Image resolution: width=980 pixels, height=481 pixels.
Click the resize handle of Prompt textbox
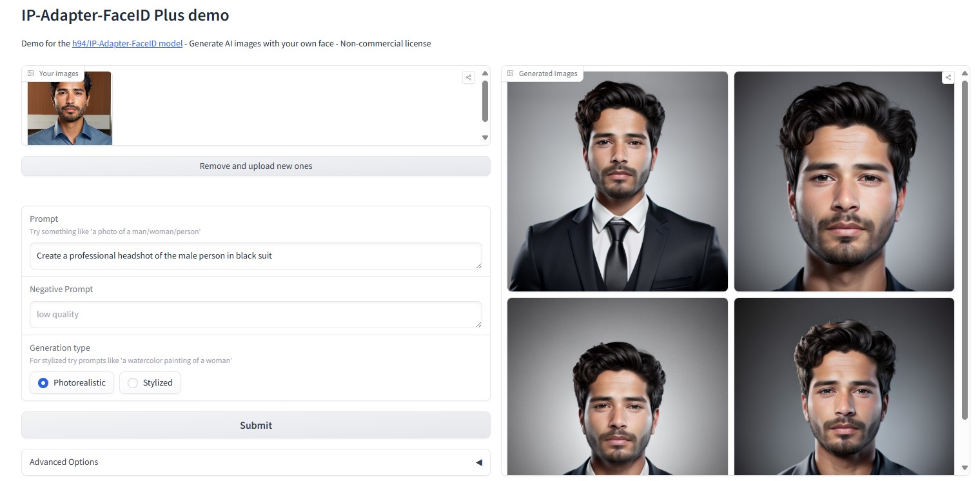480,266
